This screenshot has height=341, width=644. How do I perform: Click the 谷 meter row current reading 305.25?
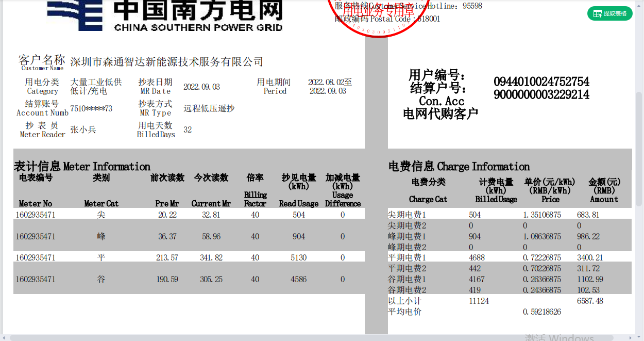(x=211, y=279)
